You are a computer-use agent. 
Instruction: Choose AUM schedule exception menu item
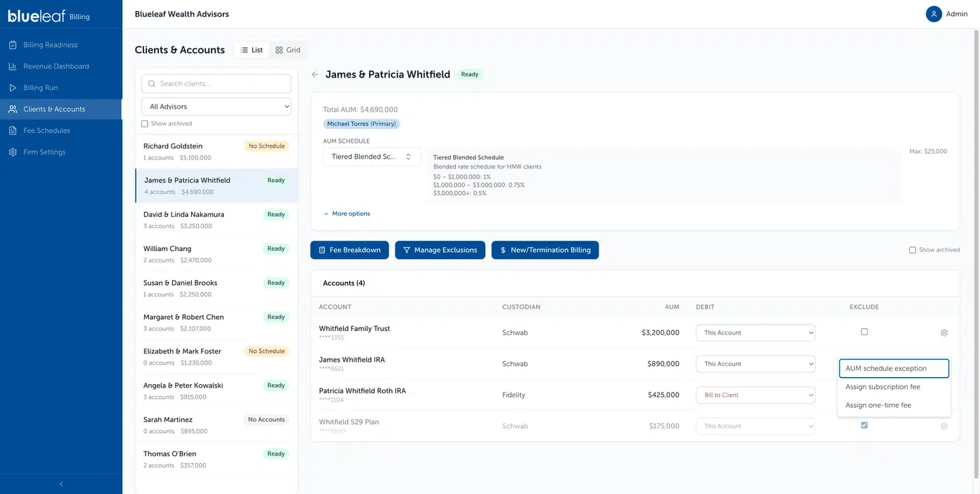click(x=894, y=369)
